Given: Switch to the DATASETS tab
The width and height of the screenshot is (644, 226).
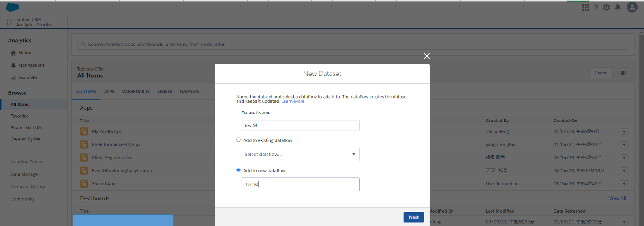Looking at the screenshot, I should point(190,92).
